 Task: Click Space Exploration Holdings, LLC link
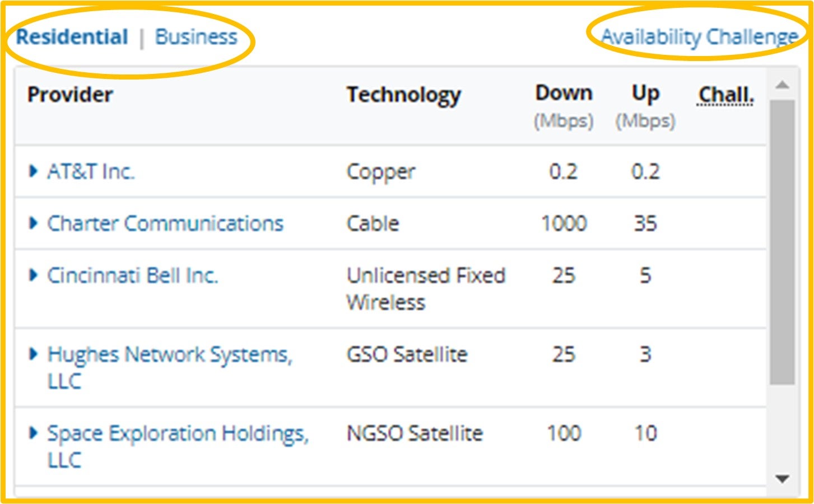click(x=178, y=433)
